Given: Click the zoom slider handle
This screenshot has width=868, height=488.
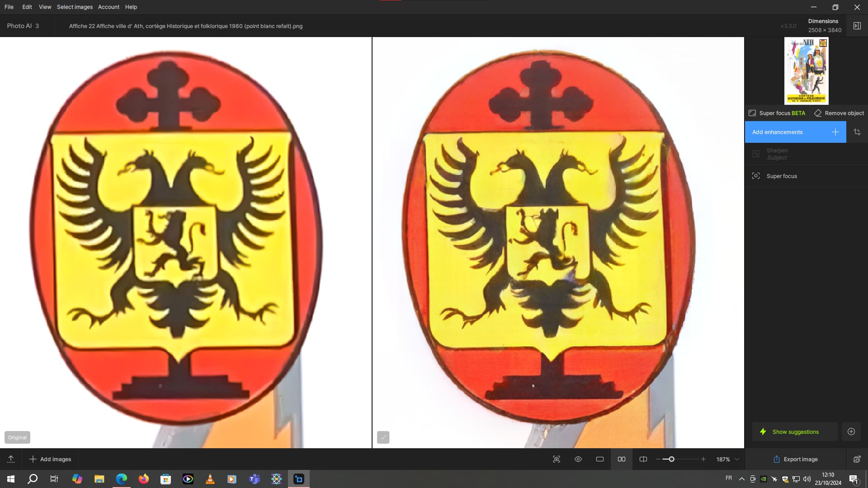Looking at the screenshot, I should click(x=671, y=459).
